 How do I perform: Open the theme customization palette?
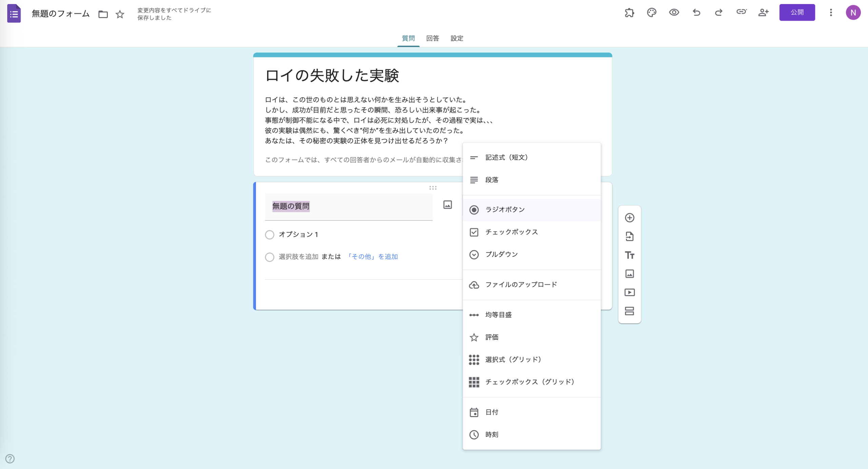[651, 12]
